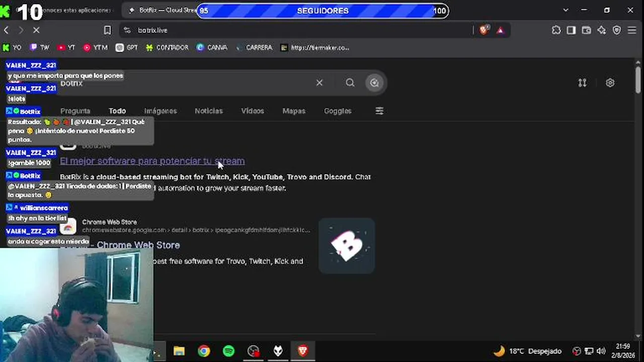
Task: Launch Google Chrome from the taskbar
Action: pyautogui.click(x=204, y=351)
